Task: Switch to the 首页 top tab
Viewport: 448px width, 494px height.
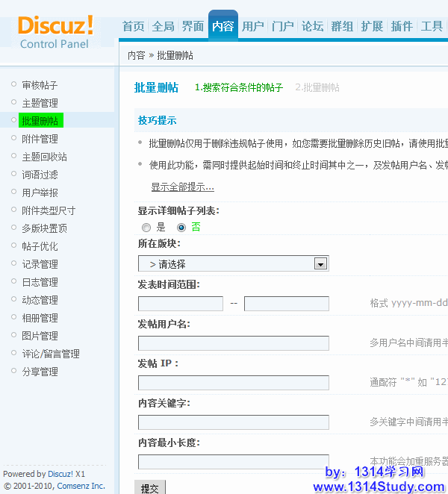Action: (134, 26)
